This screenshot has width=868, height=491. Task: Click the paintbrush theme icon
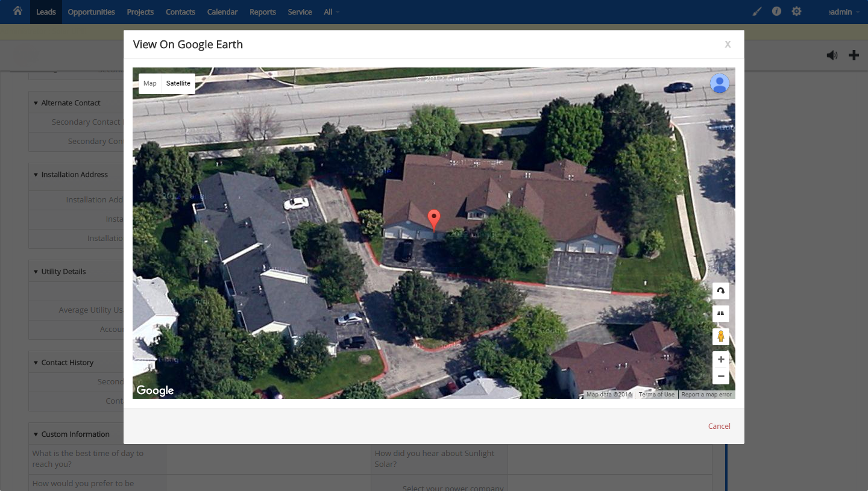click(758, 11)
